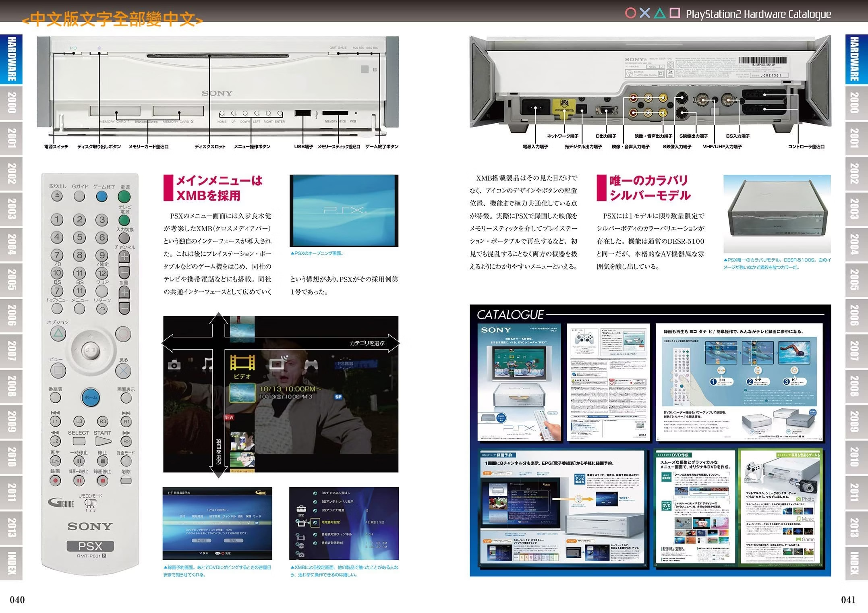Click the START button on the remote
868x613 pixels.
(x=103, y=441)
